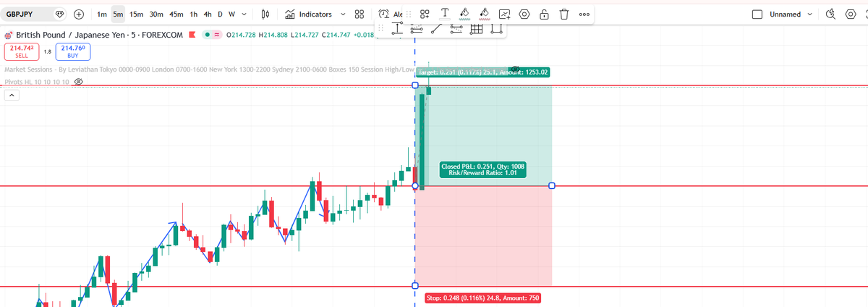The height and width of the screenshot is (307, 868).
Task: Open quick search magnifier icon
Action: [830, 14]
